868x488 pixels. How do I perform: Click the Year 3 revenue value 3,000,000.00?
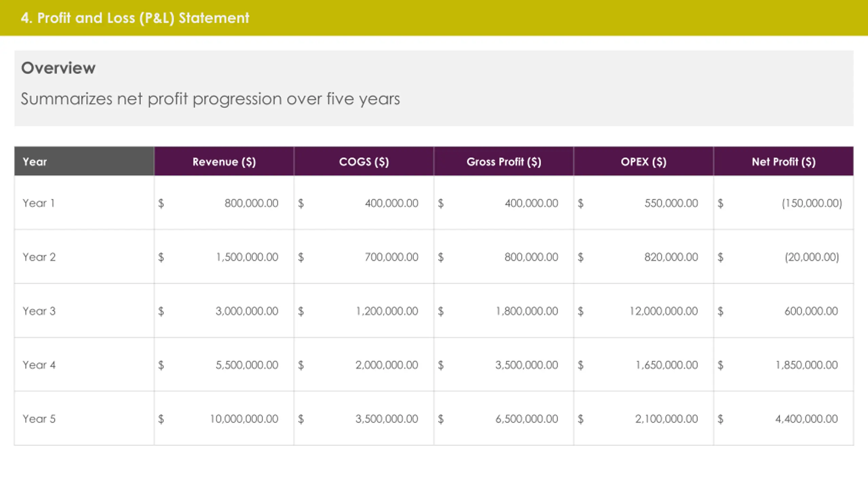click(247, 311)
